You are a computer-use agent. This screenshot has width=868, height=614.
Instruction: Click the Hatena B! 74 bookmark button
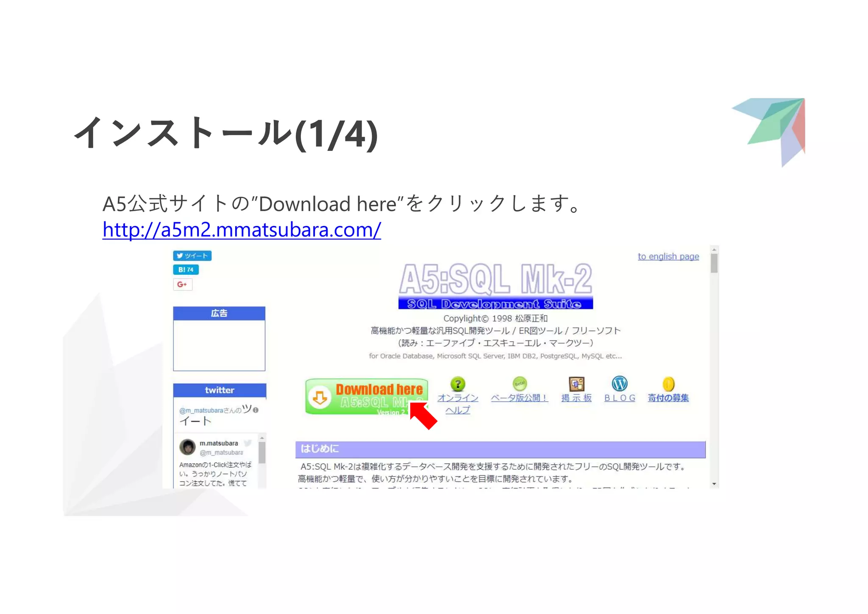click(186, 270)
